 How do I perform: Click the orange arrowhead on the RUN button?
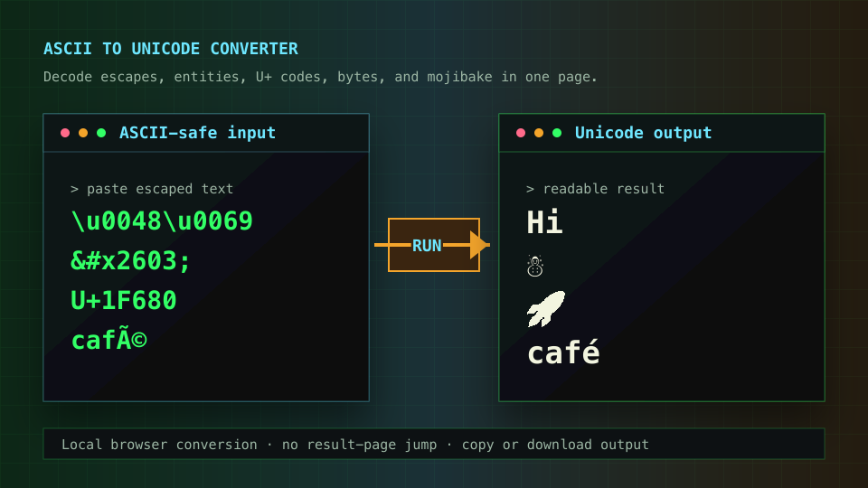[479, 245]
